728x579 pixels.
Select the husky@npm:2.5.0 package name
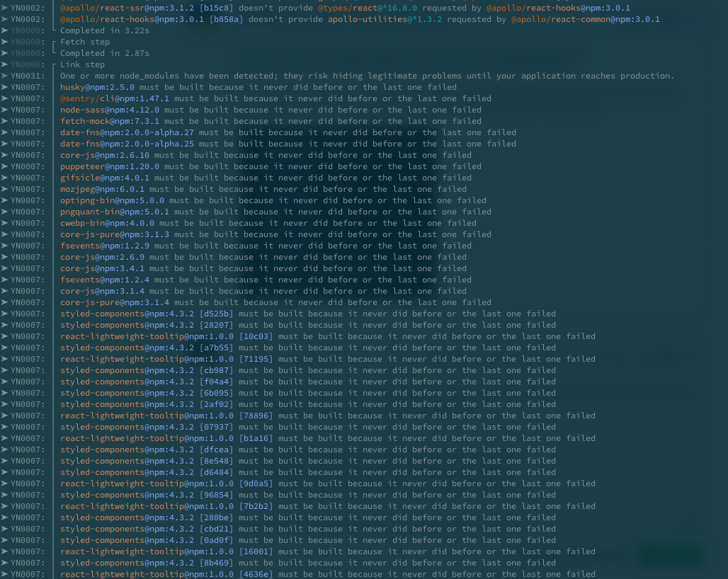(x=97, y=87)
